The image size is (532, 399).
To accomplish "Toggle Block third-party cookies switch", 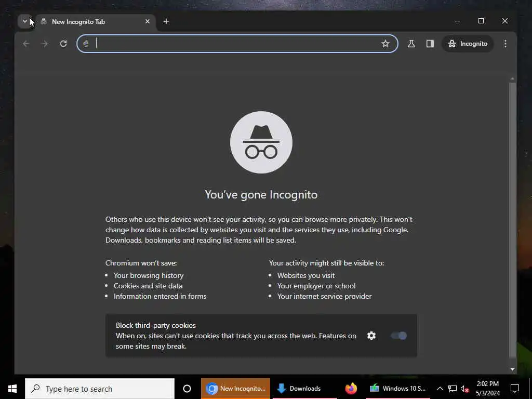I will pyautogui.click(x=398, y=336).
